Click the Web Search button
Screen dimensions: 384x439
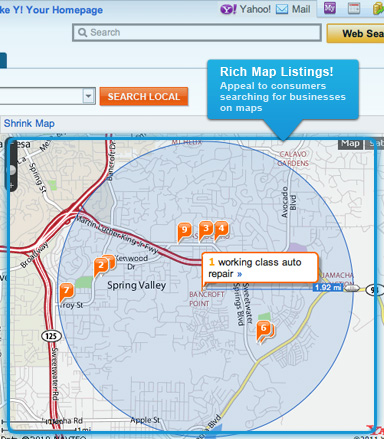tap(355, 33)
